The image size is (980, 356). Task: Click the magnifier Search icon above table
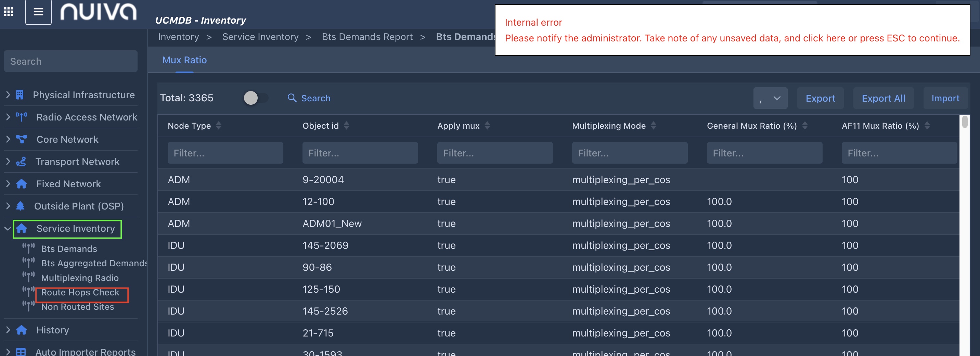292,98
